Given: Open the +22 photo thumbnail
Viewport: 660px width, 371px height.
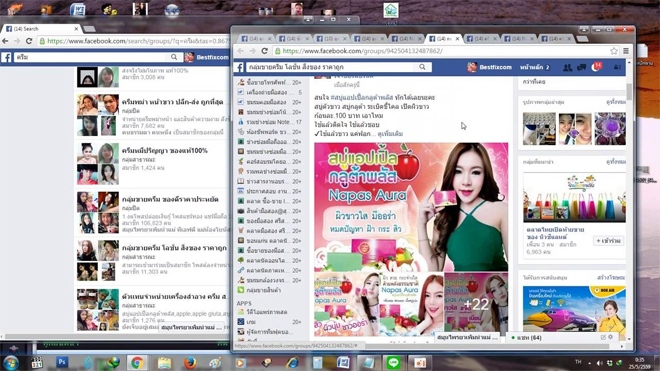Looking at the screenshot, I should pyautogui.click(x=476, y=304).
